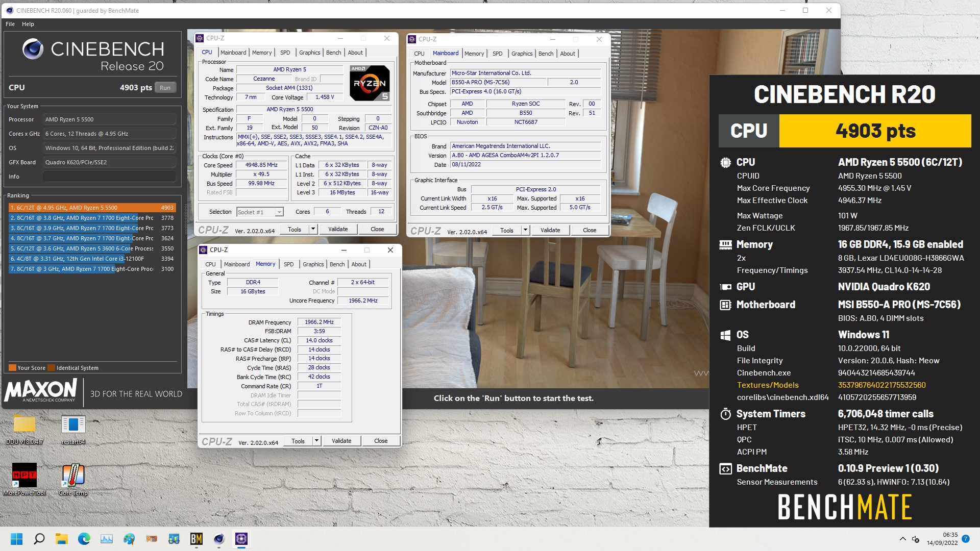Open About tab in Memory CPU-Z window
Screen dimensions: 980x551
point(359,264)
